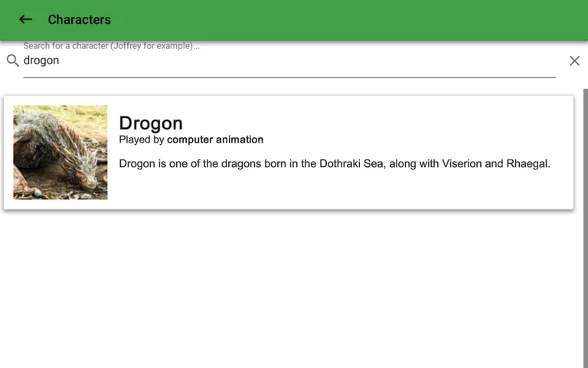Click the 'Characters' title in the header
Image resolution: width=588 pixels, height=368 pixels.
(79, 19)
